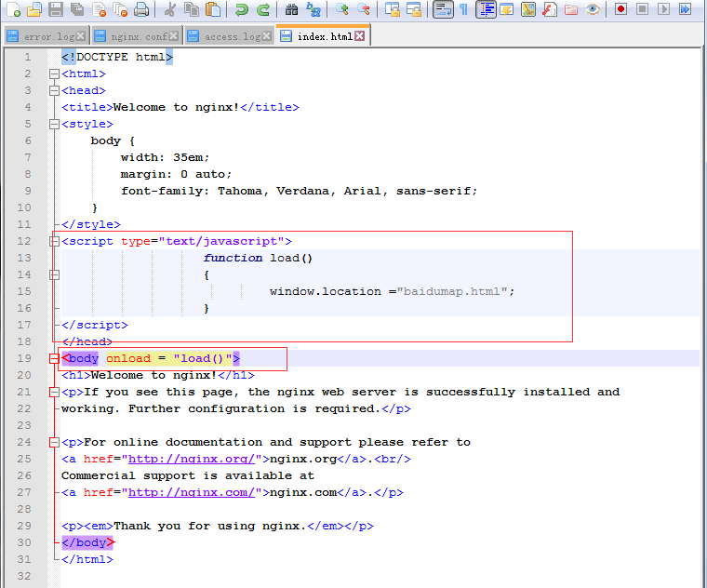Save the current file
707x588 pixels.
56,9
